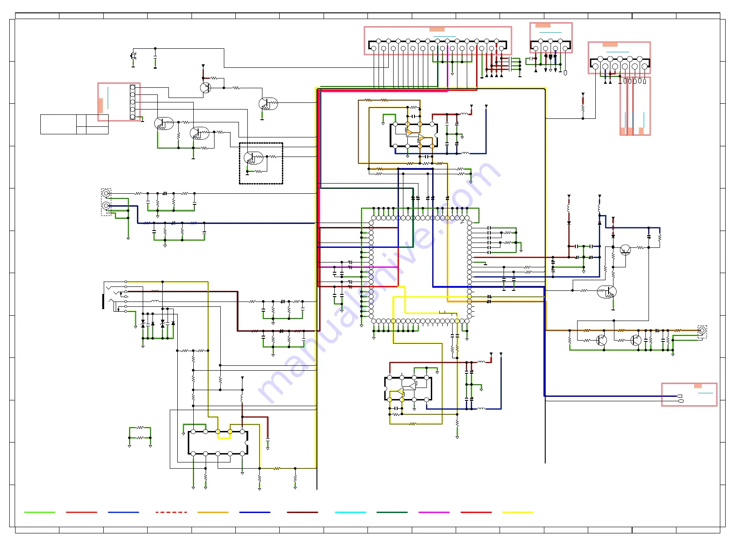
Task: Click the thick navy wire above the two-pin connector
Action: pyautogui.click(x=611, y=396)
